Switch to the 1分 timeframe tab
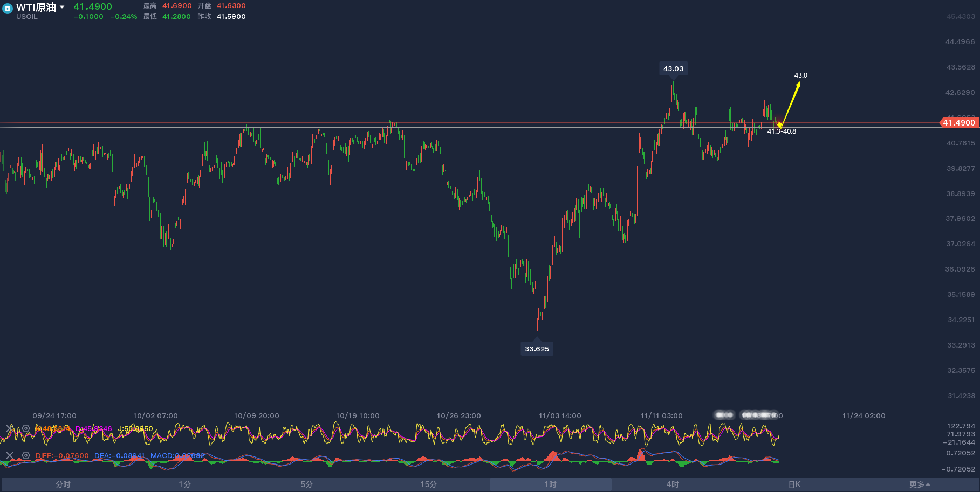Viewport: 980px width, 492px height. pyautogui.click(x=185, y=484)
